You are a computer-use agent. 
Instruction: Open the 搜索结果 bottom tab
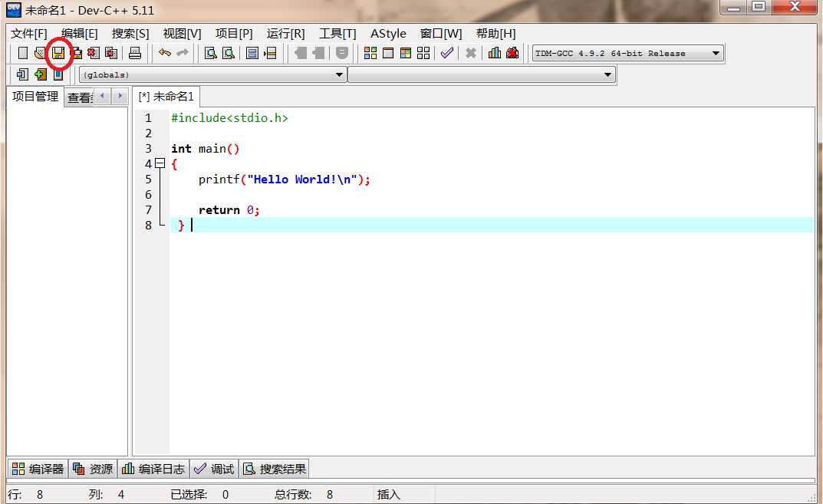point(274,469)
